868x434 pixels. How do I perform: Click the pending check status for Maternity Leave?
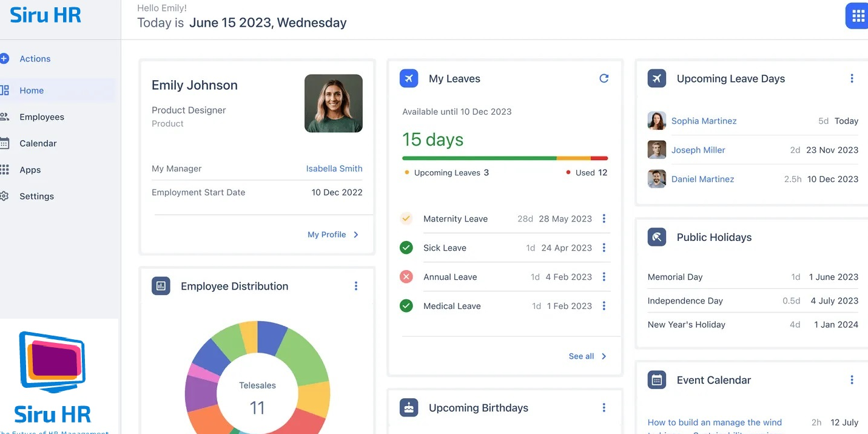(x=406, y=219)
